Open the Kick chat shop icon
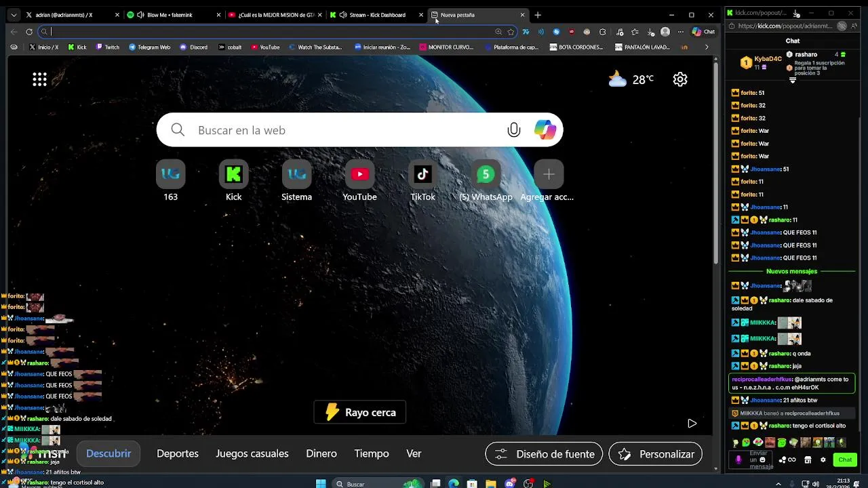This screenshot has width=868, height=488. [808, 460]
